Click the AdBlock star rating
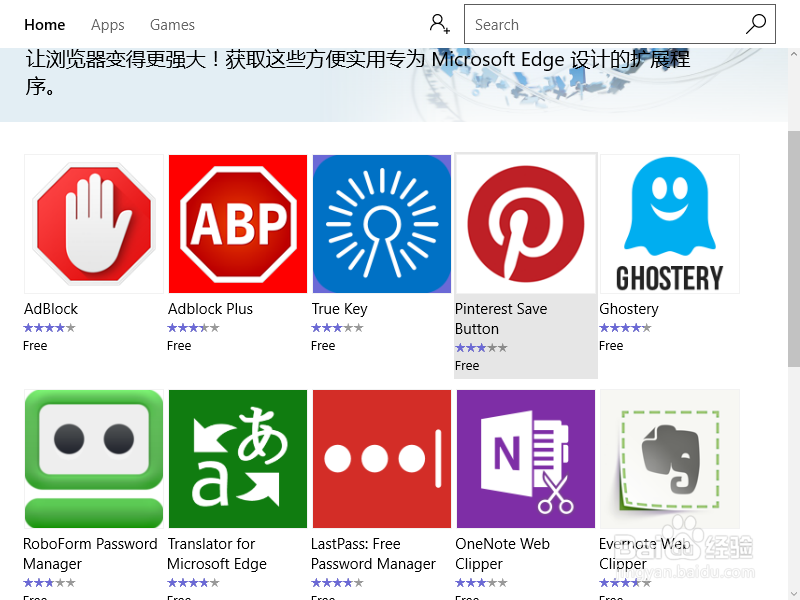 (x=49, y=328)
